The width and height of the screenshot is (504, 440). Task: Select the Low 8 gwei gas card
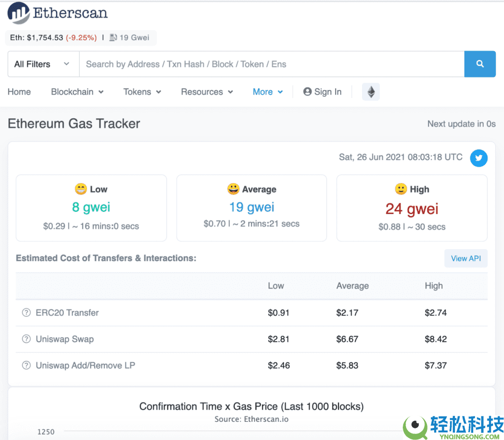point(91,208)
